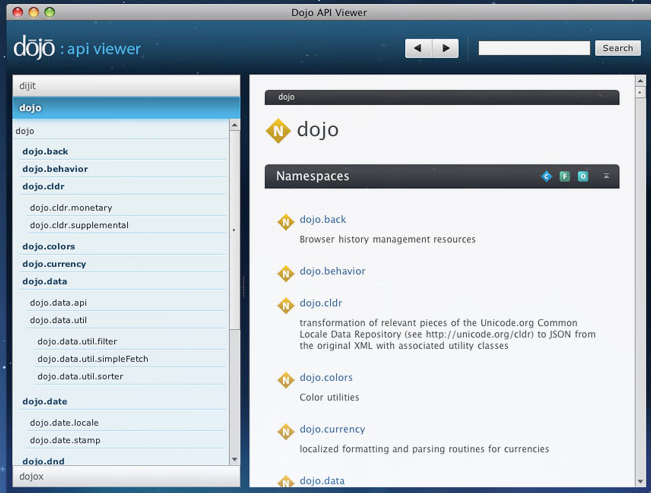The image size is (651, 493).
Task: Open the dojo.data link in content pane
Action: coord(322,481)
